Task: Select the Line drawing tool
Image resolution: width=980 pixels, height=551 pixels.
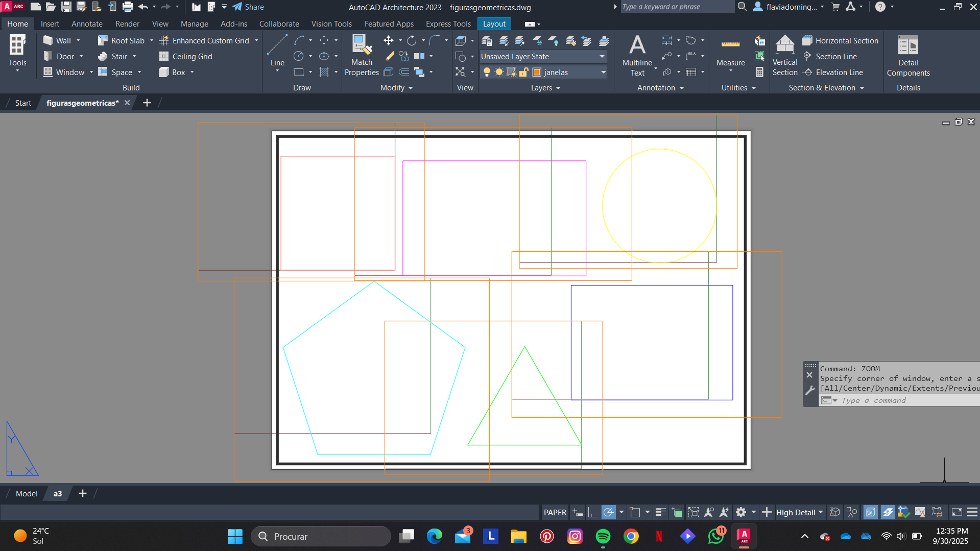Action: [x=277, y=51]
